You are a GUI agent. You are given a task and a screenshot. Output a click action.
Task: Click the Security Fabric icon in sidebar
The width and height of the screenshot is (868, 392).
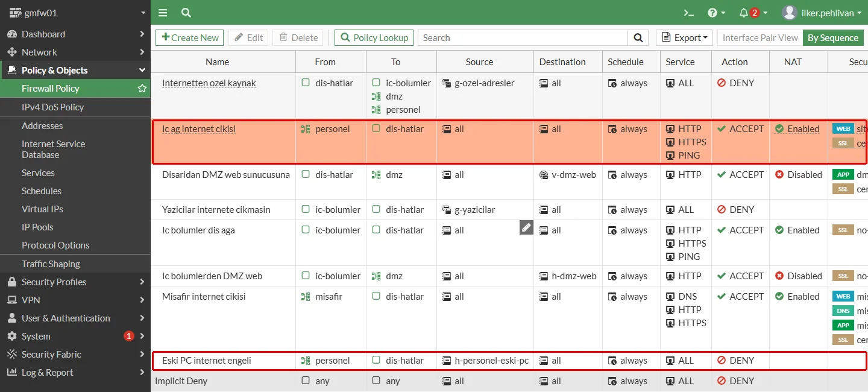[x=11, y=354]
